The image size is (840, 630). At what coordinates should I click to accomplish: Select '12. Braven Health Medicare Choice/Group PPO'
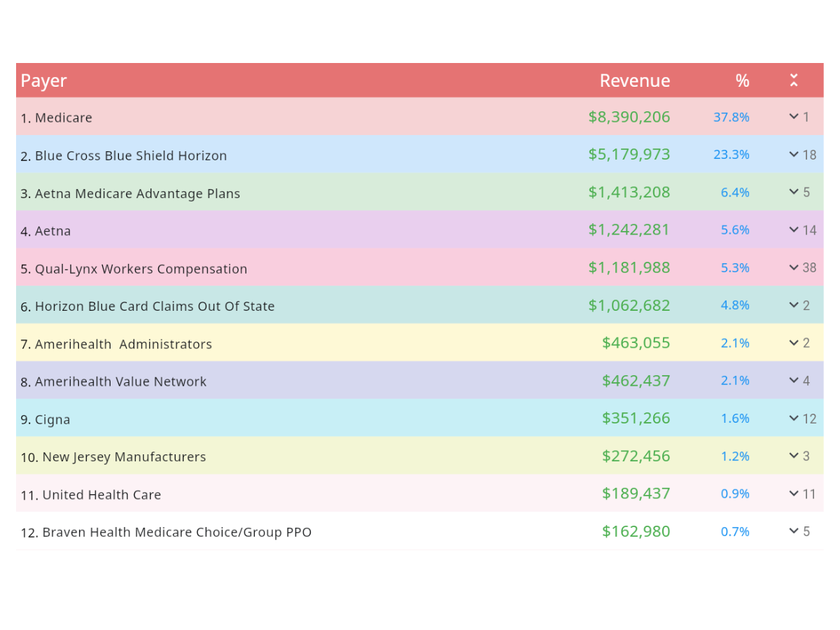[166, 532]
